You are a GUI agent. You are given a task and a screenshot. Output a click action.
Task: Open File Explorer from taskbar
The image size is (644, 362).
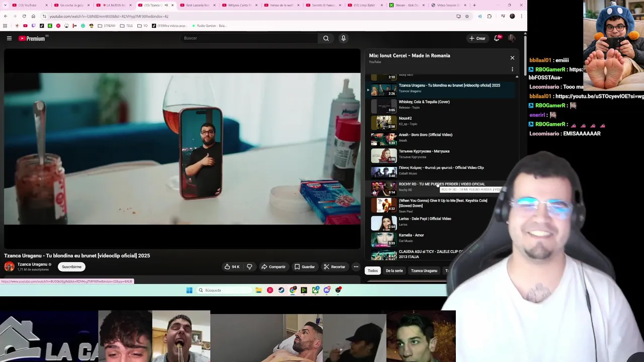tap(259, 290)
